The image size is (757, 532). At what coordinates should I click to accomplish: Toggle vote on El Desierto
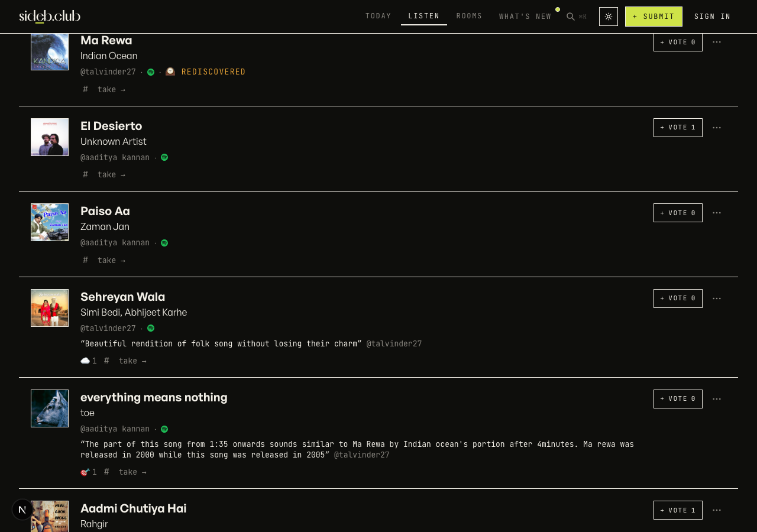(x=678, y=128)
